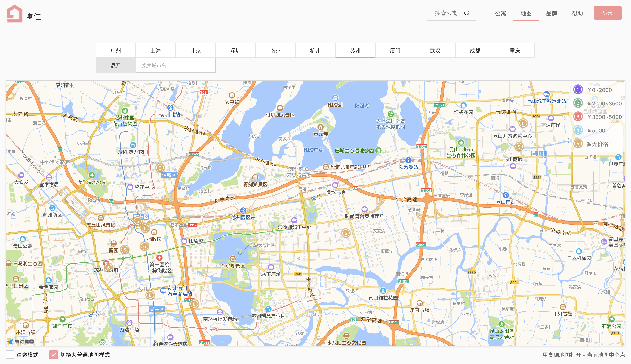Open the 品牌 navigation menu
This screenshot has height=364, width=631.
tap(551, 14)
